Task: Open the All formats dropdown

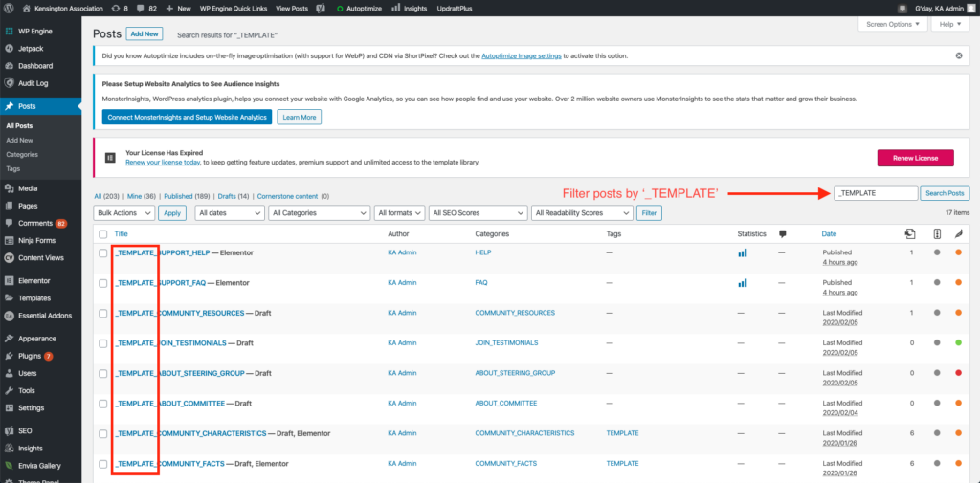Action: pos(400,213)
